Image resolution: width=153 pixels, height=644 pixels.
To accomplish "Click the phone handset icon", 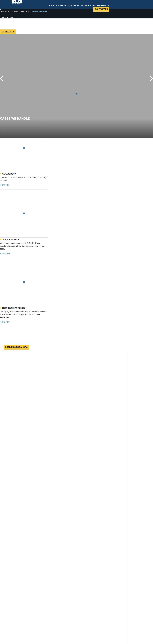I will coord(1,9).
